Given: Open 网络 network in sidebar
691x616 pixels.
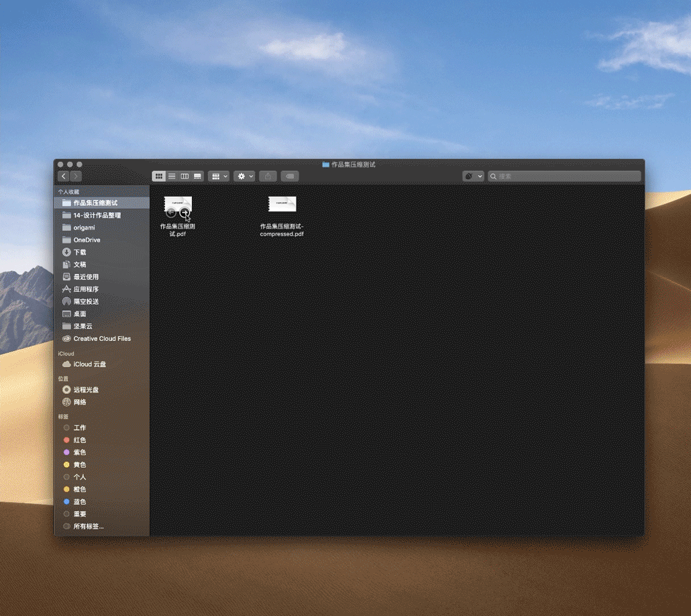Looking at the screenshot, I should [x=102, y=402].
